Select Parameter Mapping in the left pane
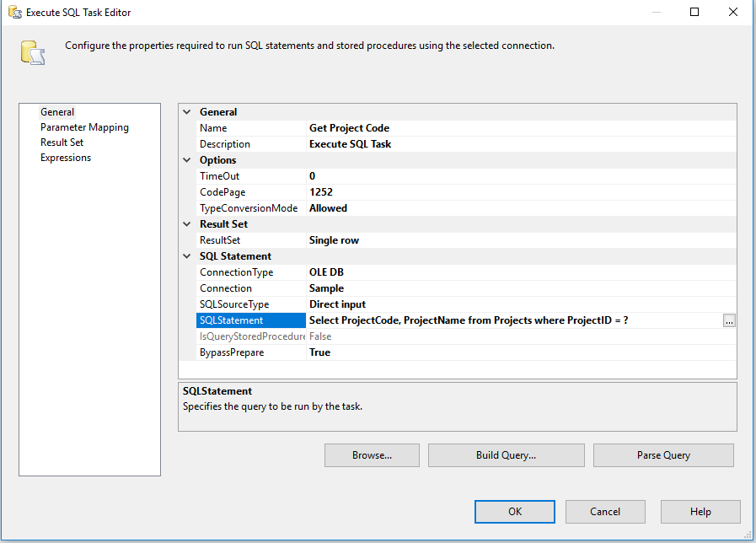756x543 pixels. pos(84,126)
